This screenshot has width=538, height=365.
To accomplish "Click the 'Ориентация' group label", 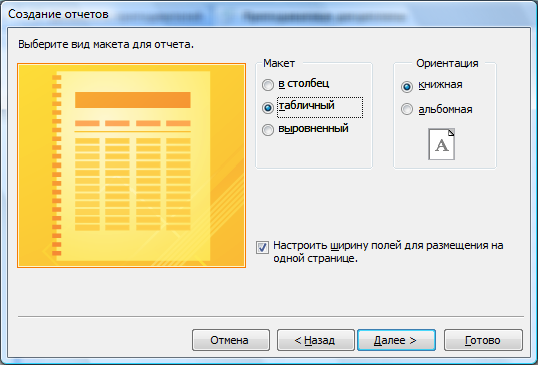I will (447, 63).
